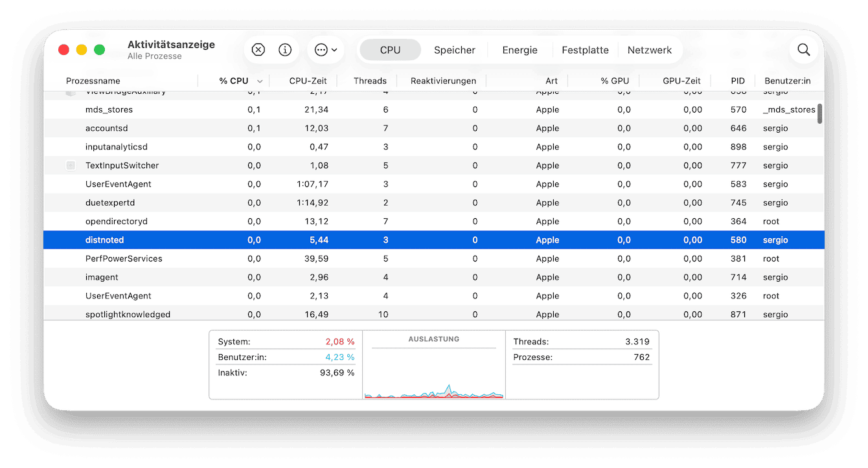Switch to the Speicher tab
868x468 pixels.
454,50
